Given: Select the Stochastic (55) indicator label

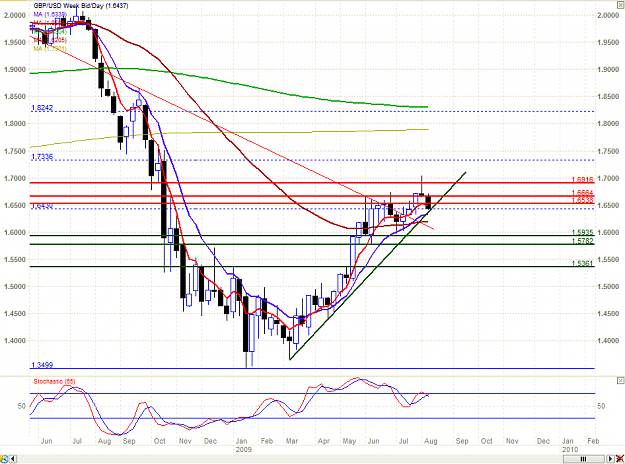Looking at the screenshot, I should [54, 381].
